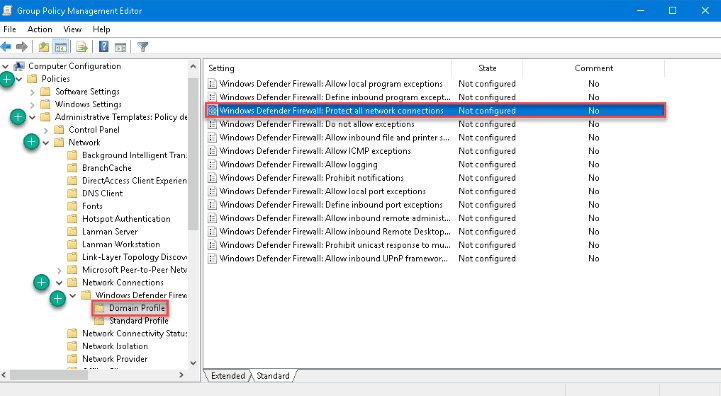The width and height of the screenshot is (721, 396).
Task: Open Help via the question mark icon
Action: tap(104, 46)
